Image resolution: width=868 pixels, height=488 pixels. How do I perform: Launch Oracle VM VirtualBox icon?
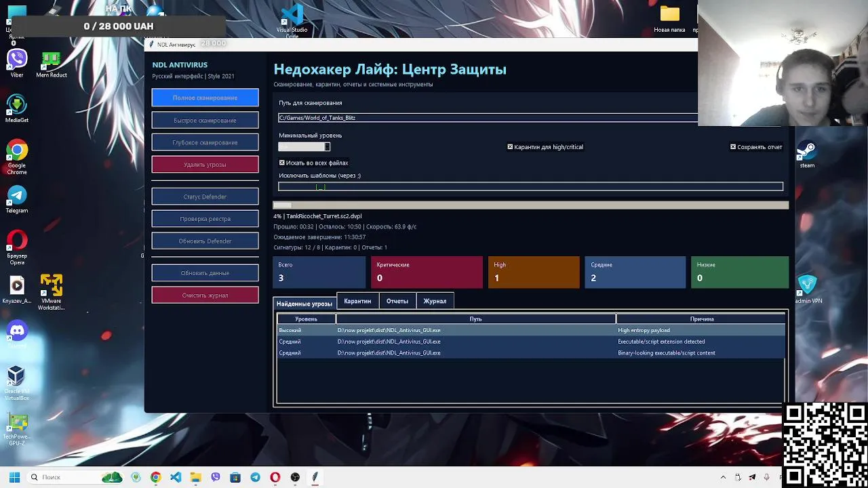click(17, 383)
